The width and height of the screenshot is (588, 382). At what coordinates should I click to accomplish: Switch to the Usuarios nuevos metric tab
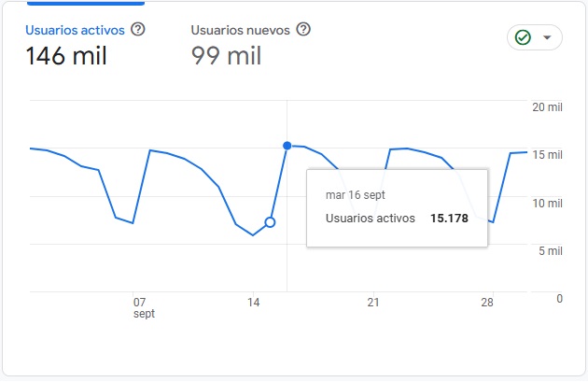(x=240, y=30)
